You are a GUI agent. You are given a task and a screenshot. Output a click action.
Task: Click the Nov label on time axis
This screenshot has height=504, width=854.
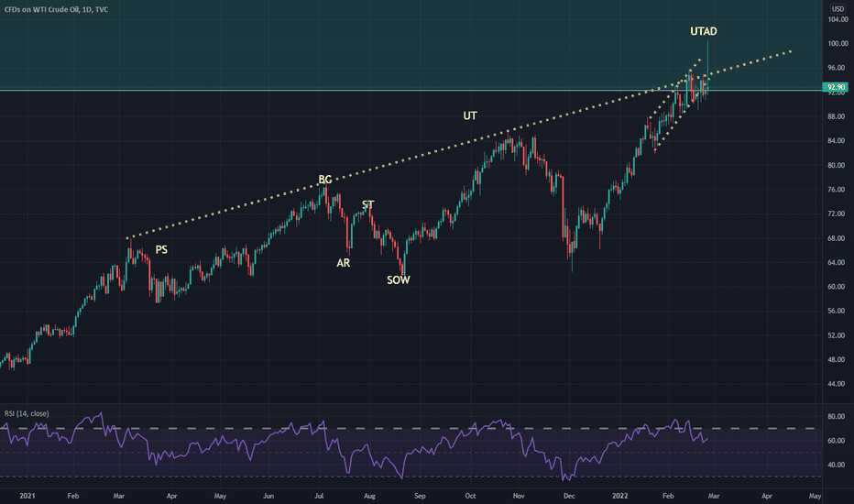coord(519,496)
